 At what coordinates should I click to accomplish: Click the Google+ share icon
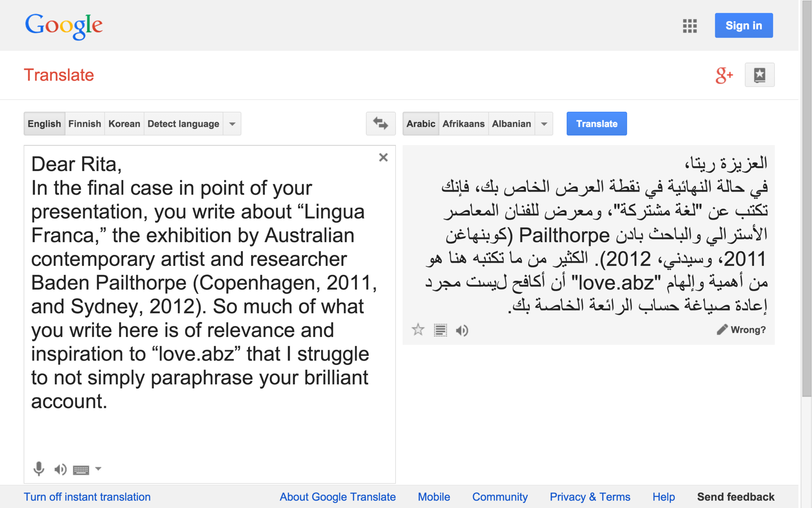724,75
